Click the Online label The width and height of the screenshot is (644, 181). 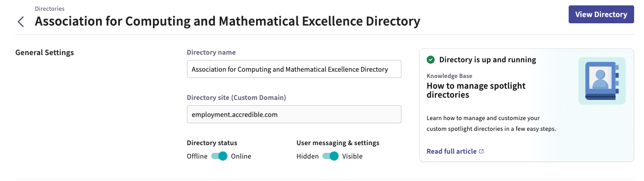pyautogui.click(x=241, y=156)
